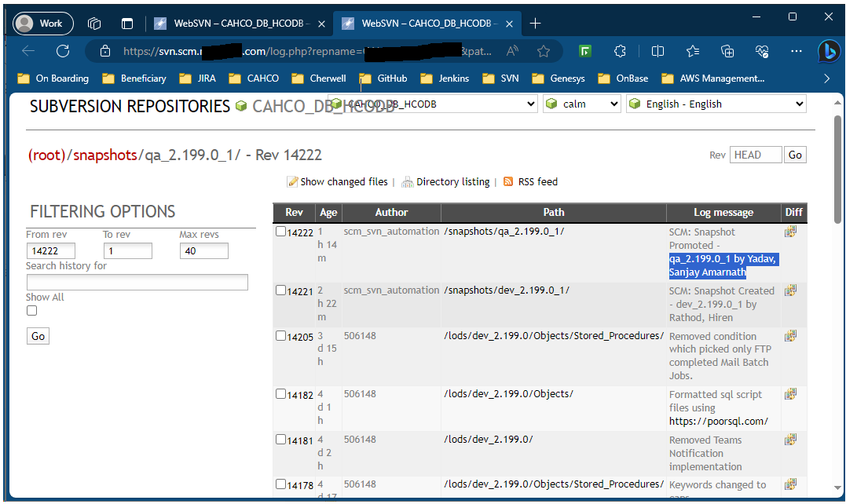Open repository selector dropdown CAHCO_DB_HCODB
The width and height of the screenshot is (846, 504).
[432, 104]
